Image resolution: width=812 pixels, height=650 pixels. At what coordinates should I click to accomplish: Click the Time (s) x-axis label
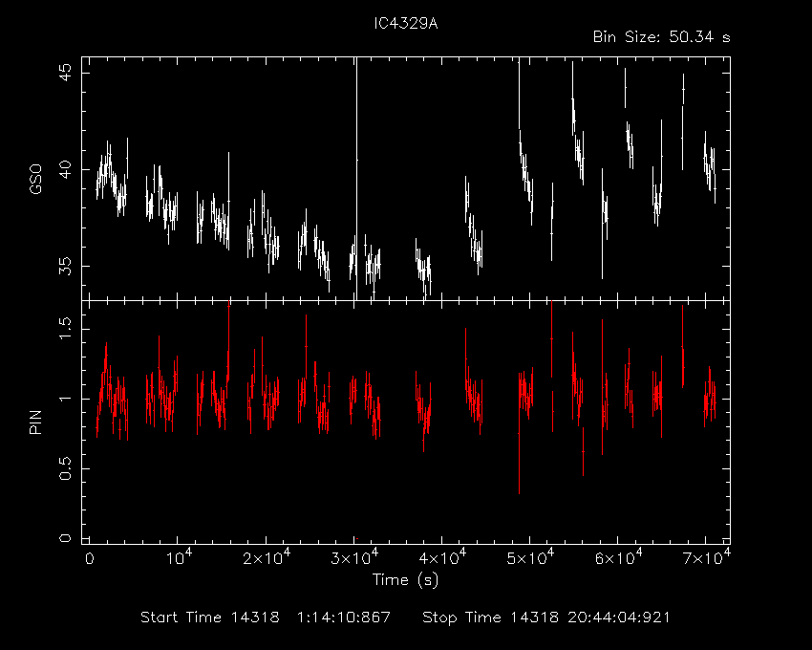click(405, 579)
